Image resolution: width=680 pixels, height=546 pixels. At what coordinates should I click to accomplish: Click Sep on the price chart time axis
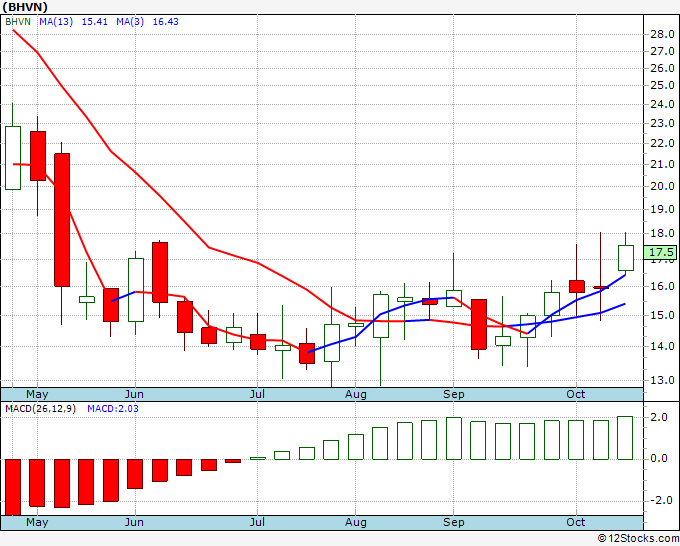454,394
